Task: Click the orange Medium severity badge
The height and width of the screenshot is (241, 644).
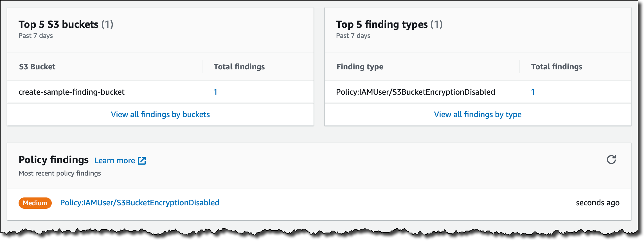Action: tap(35, 203)
